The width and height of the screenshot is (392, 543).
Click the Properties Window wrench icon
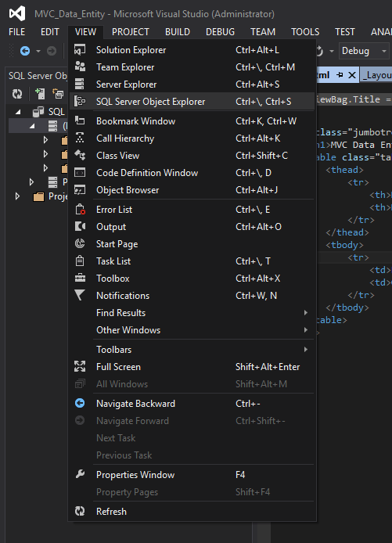[x=80, y=474]
